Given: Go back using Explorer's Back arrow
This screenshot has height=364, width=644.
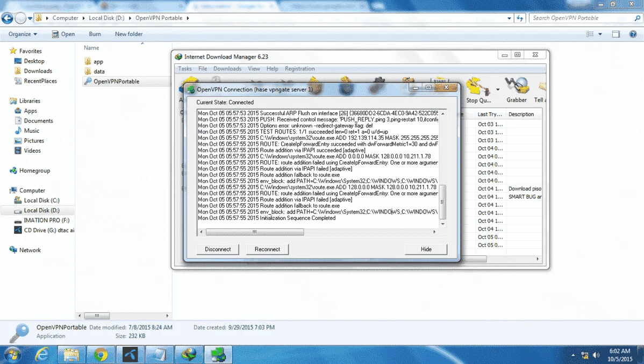Looking at the screenshot, I should point(8,18).
